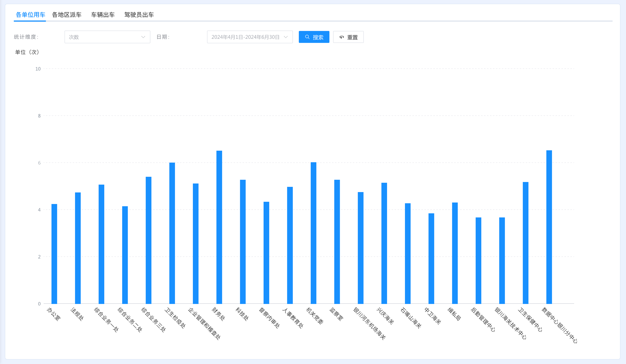
Task: Expand the 次数 dropdown arrow
Action: 143,37
